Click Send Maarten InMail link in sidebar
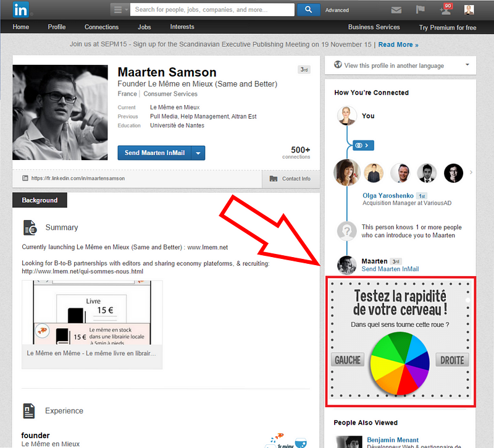Viewport: 494px width, 448px height. click(x=390, y=269)
